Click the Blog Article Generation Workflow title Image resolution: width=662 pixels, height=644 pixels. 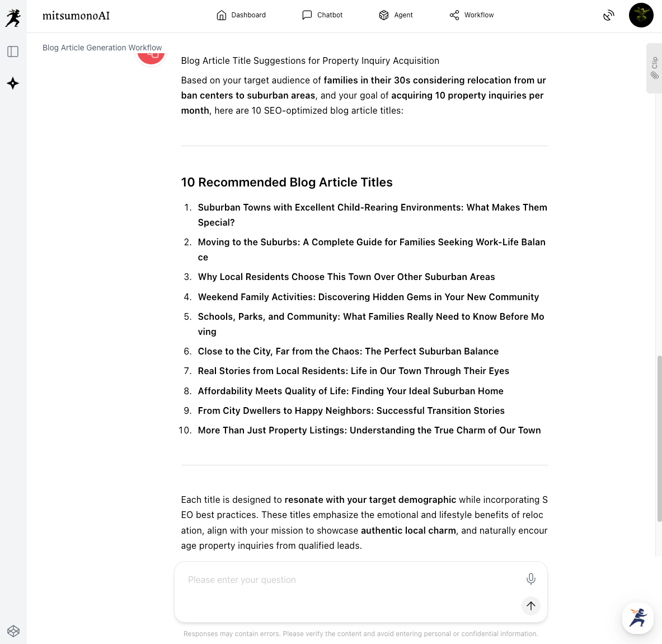point(102,48)
